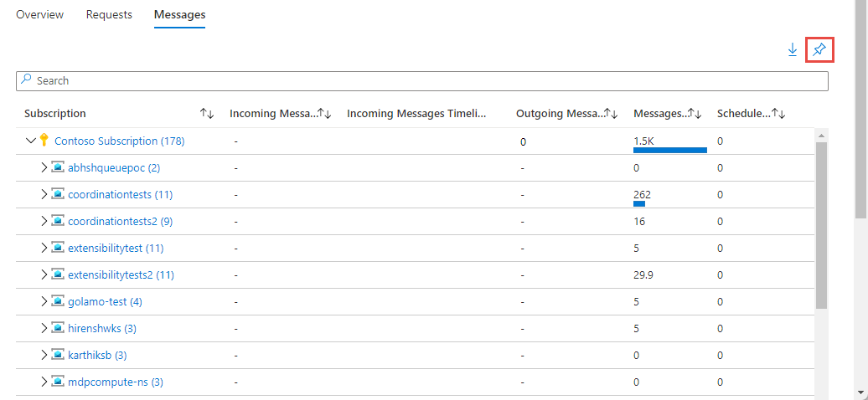868x400 pixels.
Task: Click the coordinationtests namespace icon
Action: pos(58,194)
